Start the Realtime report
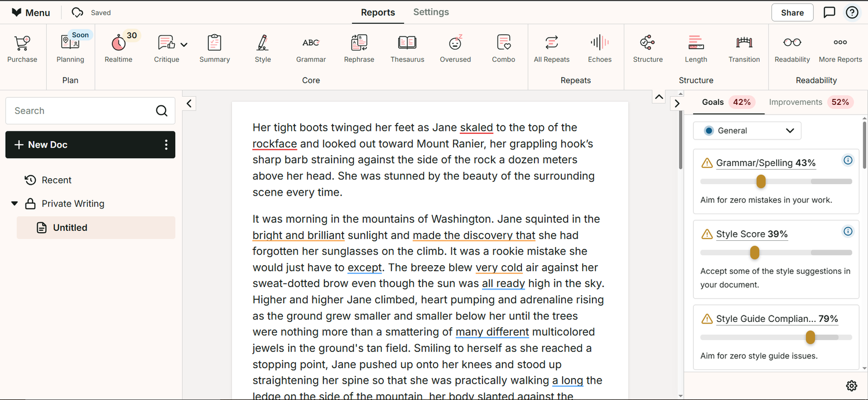The image size is (868, 400). point(119,49)
